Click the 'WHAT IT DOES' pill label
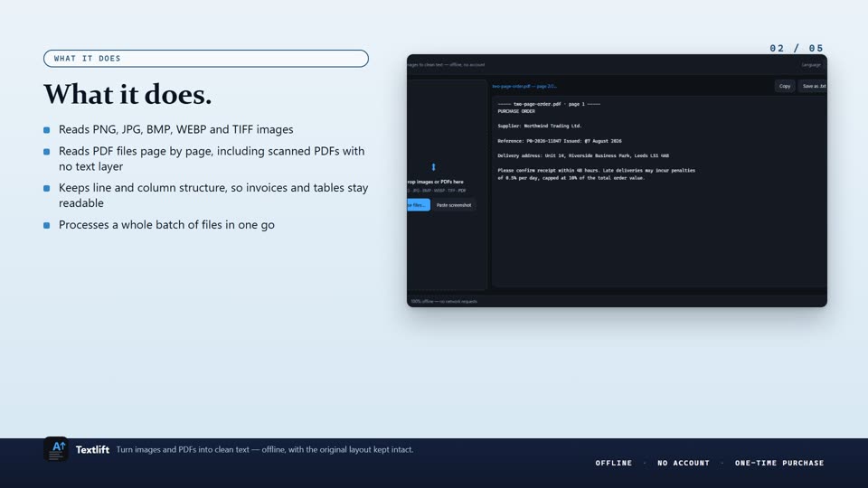Viewport: 868px width, 488px height. point(206,59)
